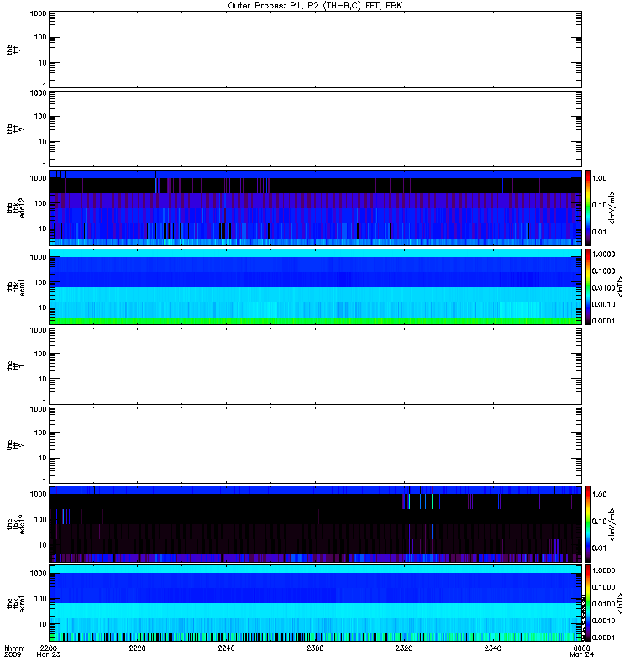The image size is (630, 672).
Task: Click the 1000 tick label of thb fff 1 panel
Action: pos(38,13)
